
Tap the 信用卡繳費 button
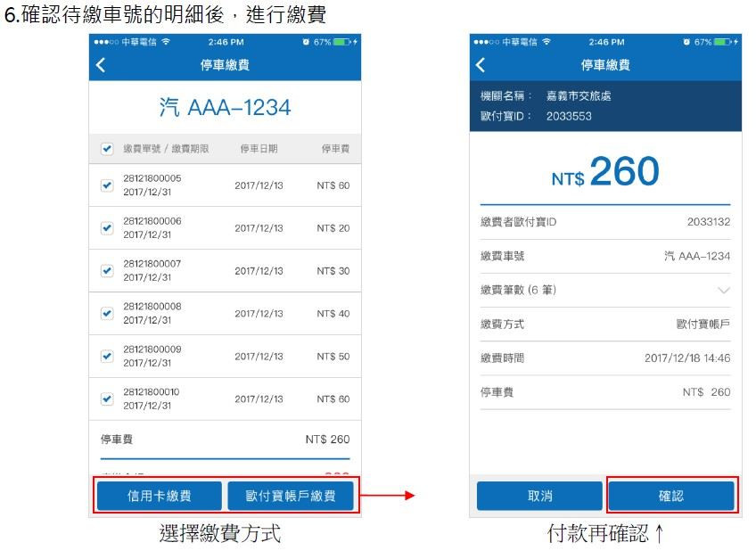coord(161,496)
